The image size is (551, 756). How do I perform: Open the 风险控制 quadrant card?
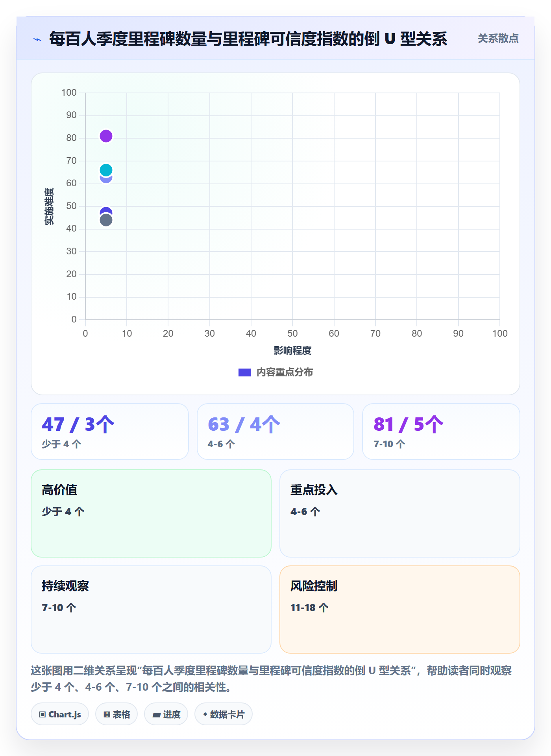tap(400, 610)
